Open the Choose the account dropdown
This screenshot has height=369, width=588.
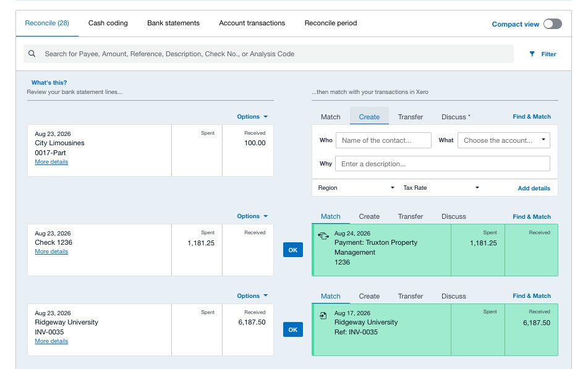point(504,140)
